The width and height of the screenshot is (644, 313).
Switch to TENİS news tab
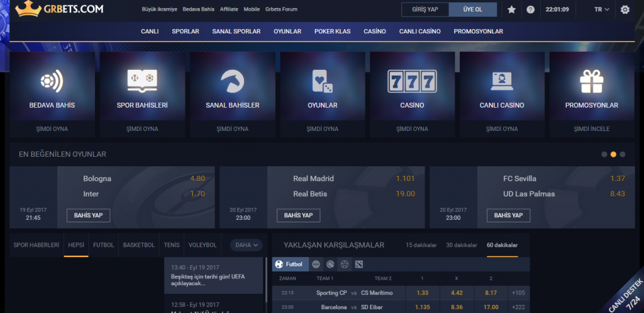[172, 245]
